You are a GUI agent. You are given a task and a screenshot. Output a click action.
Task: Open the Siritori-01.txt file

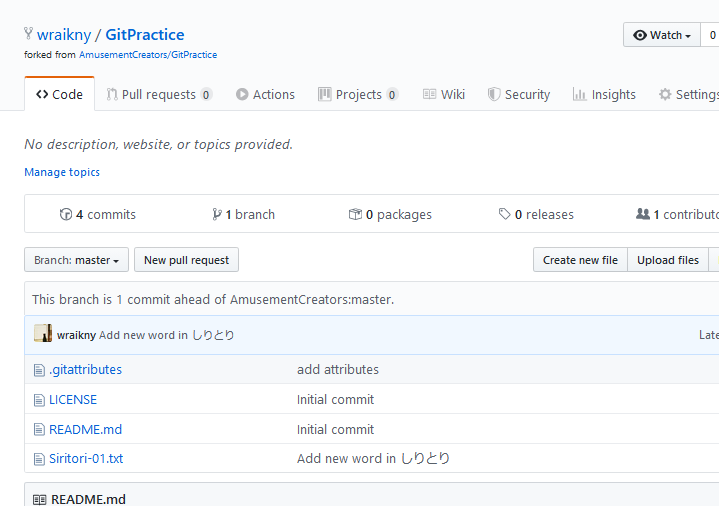pos(86,458)
